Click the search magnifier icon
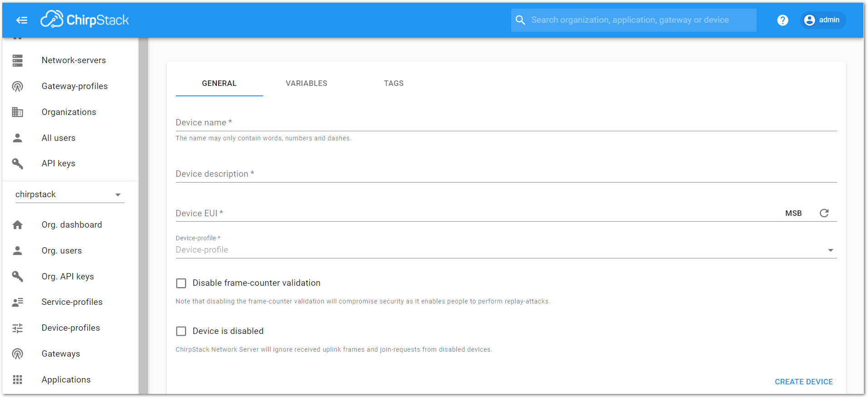 [x=520, y=20]
